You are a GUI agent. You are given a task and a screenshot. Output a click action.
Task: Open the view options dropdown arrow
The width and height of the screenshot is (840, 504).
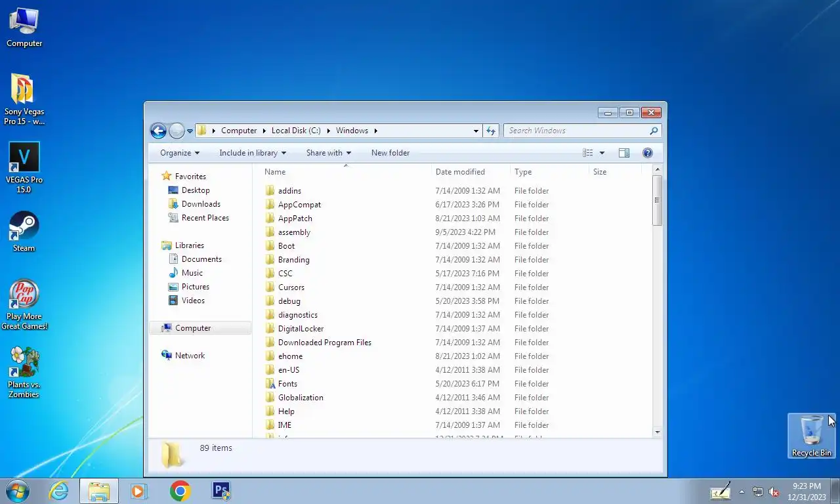[x=602, y=153]
